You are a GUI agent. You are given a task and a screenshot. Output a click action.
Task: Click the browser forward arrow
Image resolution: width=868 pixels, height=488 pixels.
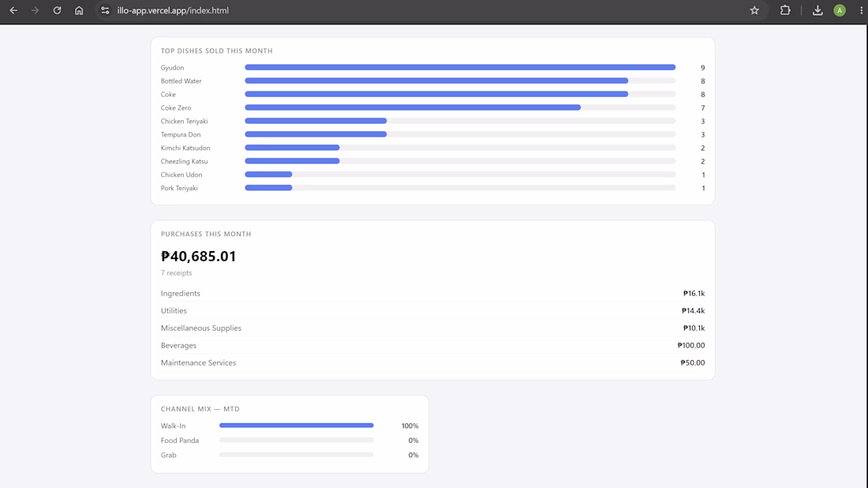(35, 10)
